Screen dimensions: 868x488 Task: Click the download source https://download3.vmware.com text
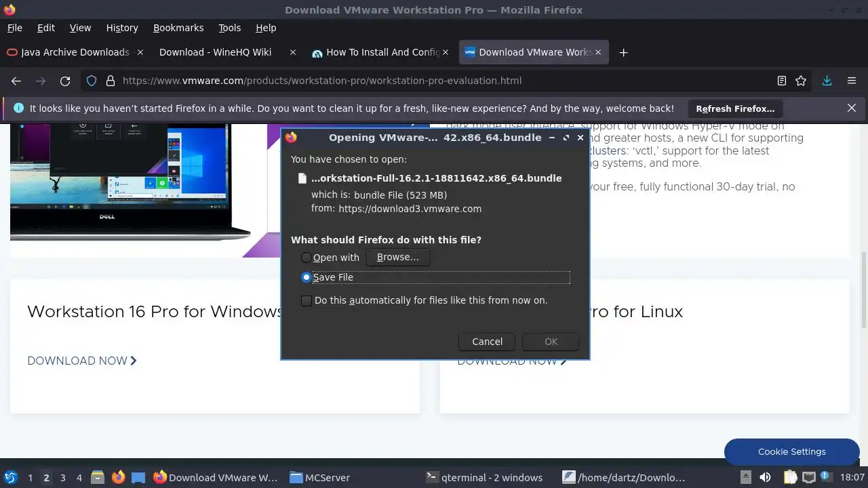[x=410, y=209]
